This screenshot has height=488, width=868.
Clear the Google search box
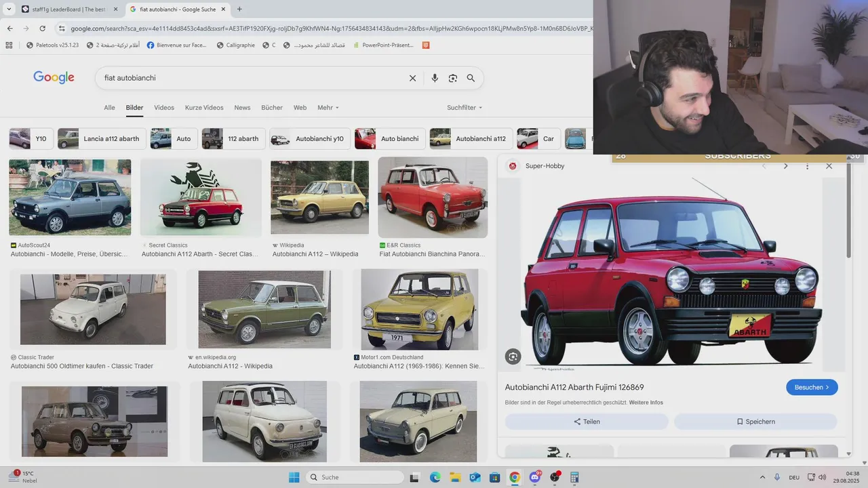pos(412,78)
